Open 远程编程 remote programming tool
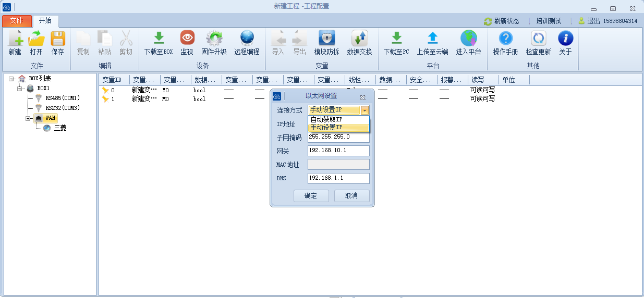 247,39
